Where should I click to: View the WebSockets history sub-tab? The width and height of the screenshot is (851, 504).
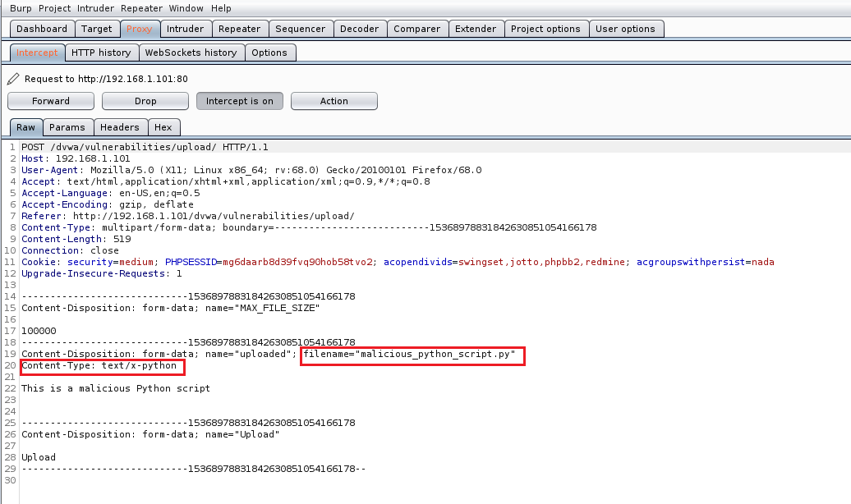tap(191, 53)
